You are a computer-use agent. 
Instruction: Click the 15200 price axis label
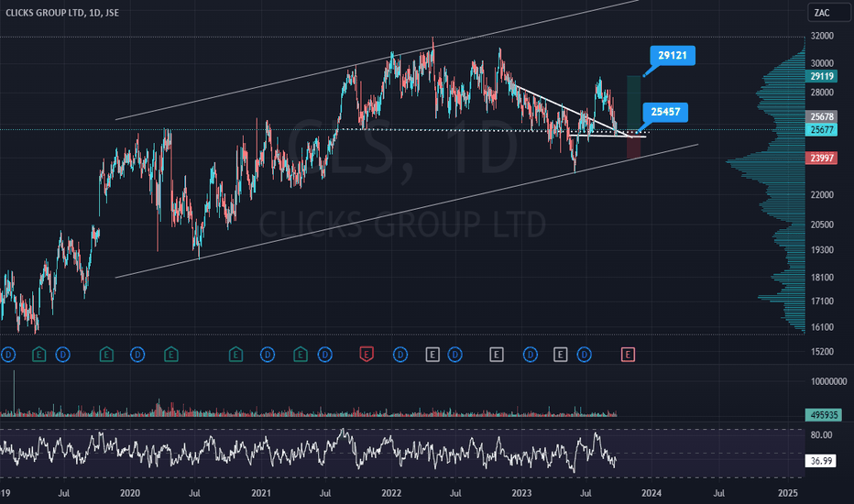point(822,352)
